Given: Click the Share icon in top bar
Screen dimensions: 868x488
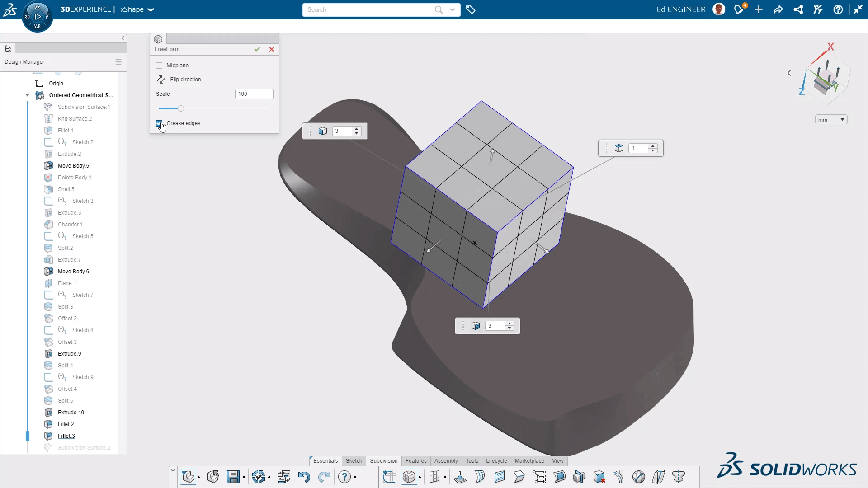Looking at the screenshot, I should point(778,9).
